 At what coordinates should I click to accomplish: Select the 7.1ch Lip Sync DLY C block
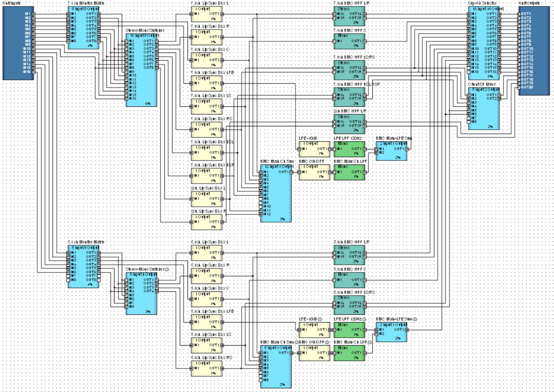(207, 60)
